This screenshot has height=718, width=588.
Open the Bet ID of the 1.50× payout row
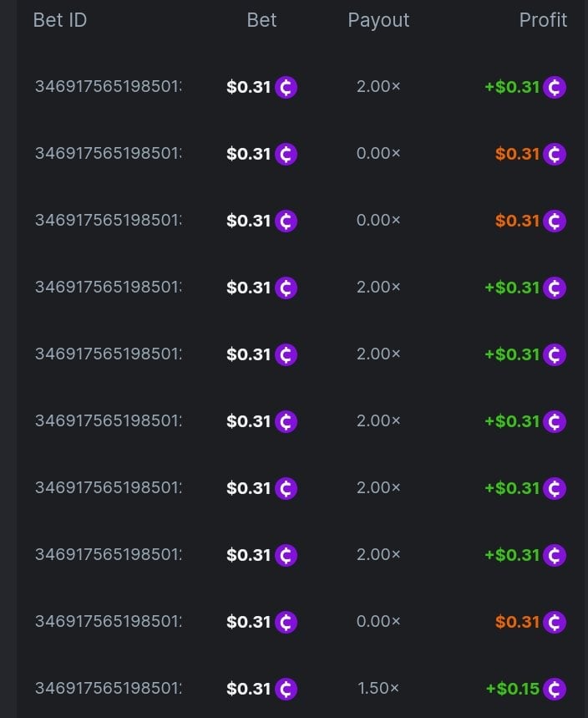pyautogui.click(x=108, y=689)
